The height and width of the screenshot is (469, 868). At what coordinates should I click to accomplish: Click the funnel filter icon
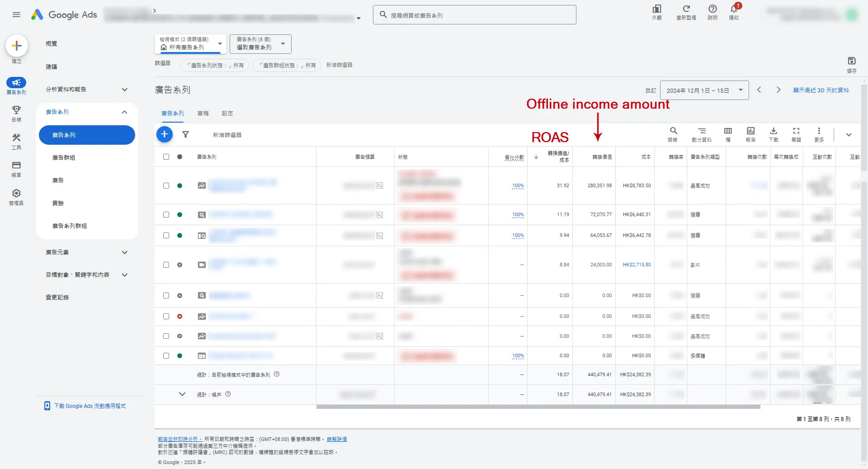(185, 134)
